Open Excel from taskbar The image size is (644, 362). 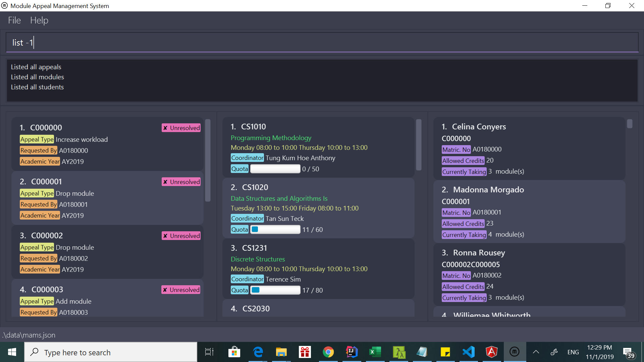pos(375,352)
